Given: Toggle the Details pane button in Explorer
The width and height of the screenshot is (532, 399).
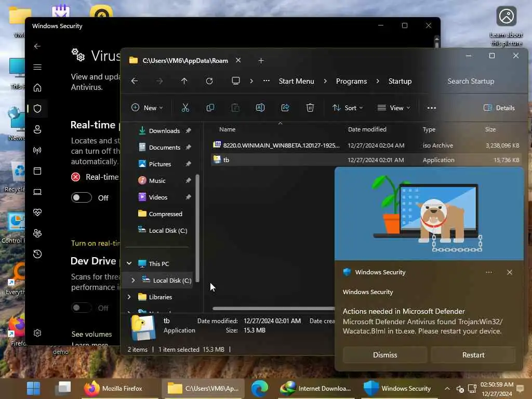Looking at the screenshot, I should [499, 108].
